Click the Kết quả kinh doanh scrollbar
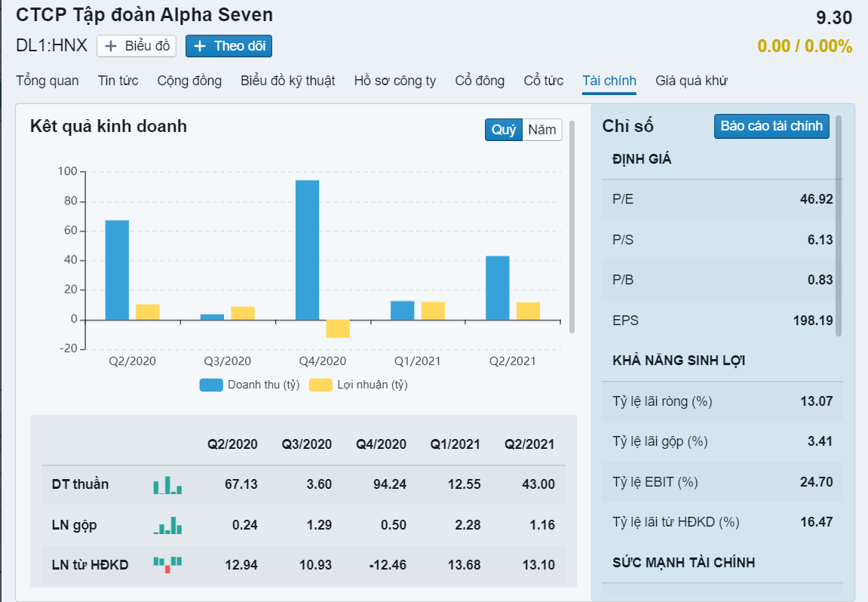The width and height of the screenshot is (868, 602). pyautogui.click(x=572, y=226)
